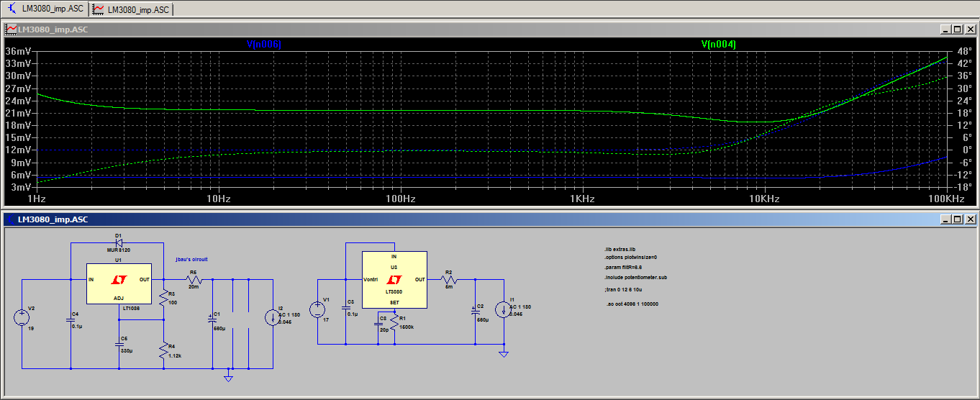Switch to the waveform LM3080_imp.ASC tab
The height and width of the screenshot is (400, 980).
131,9
